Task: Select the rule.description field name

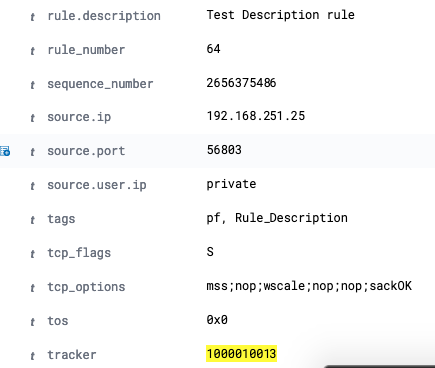Action: tap(104, 16)
